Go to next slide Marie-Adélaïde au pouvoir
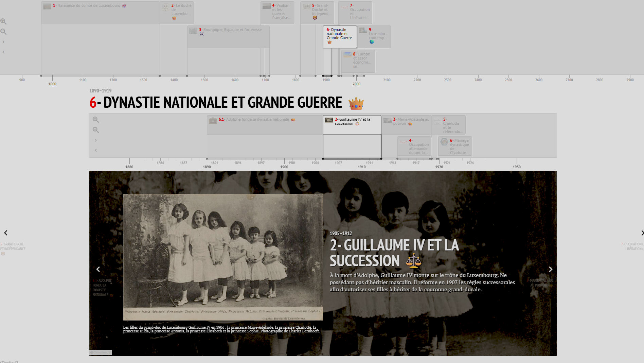644x363 pixels. (x=551, y=269)
